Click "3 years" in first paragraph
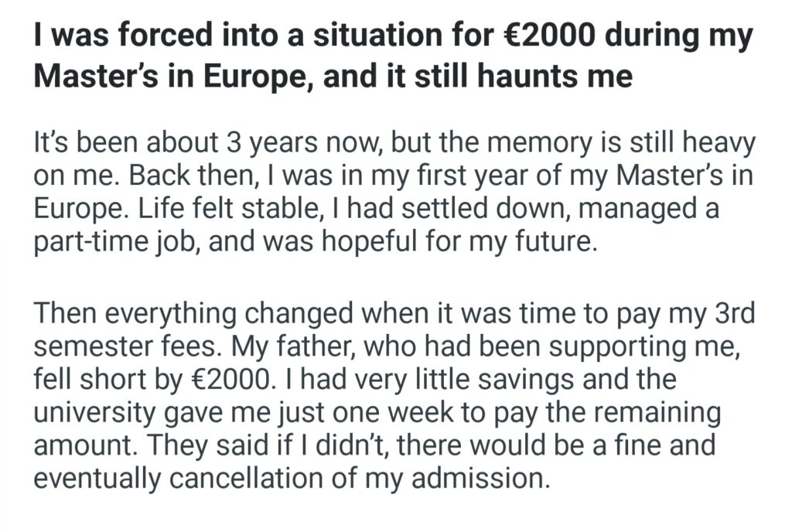 pos(267,145)
